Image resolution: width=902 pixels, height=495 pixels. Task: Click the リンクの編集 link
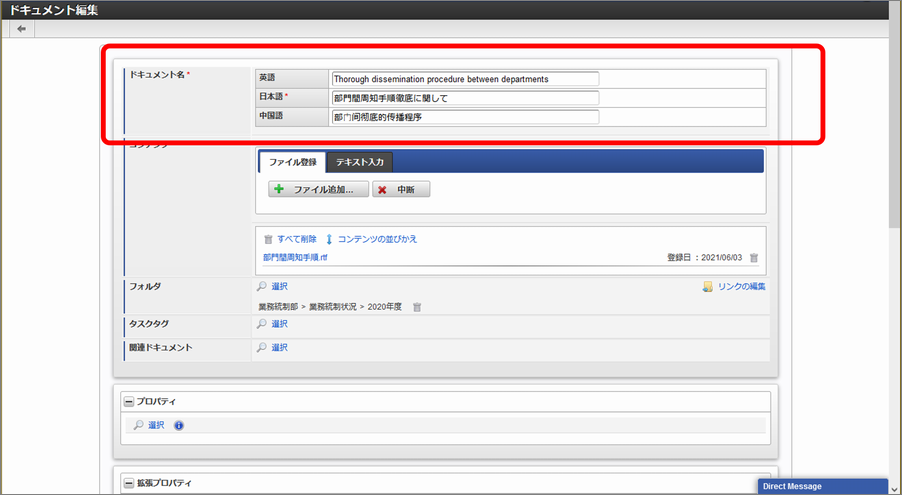(x=742, y=286)
